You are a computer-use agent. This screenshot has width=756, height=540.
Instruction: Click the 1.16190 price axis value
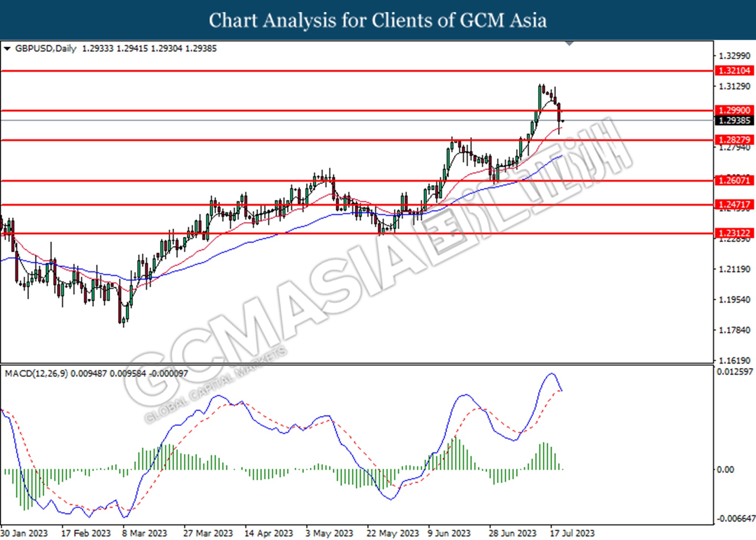[x=734, y=361]
